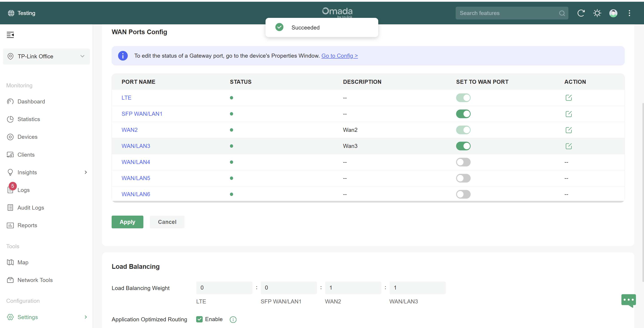Open the Clients page label

pyautogui.click(x=26, y=155)
